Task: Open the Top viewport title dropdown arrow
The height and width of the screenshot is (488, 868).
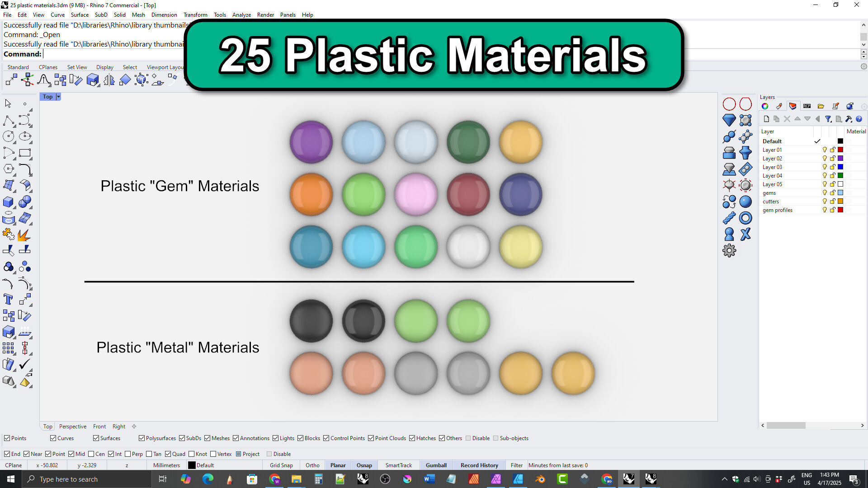Action: coord(58,97)
